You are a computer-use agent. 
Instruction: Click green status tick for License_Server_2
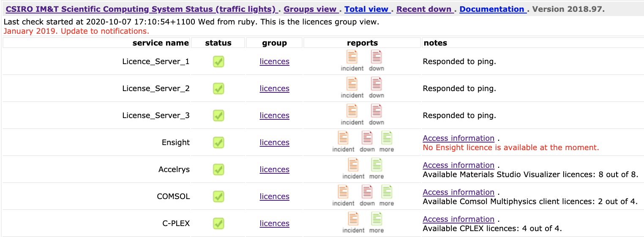[218, 89]
